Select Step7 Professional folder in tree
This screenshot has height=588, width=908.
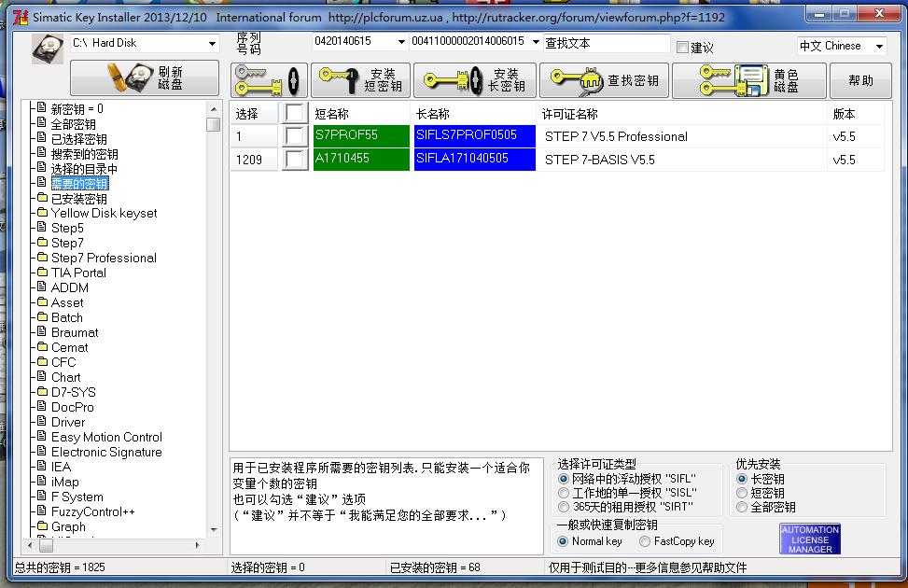coord(104,258)
